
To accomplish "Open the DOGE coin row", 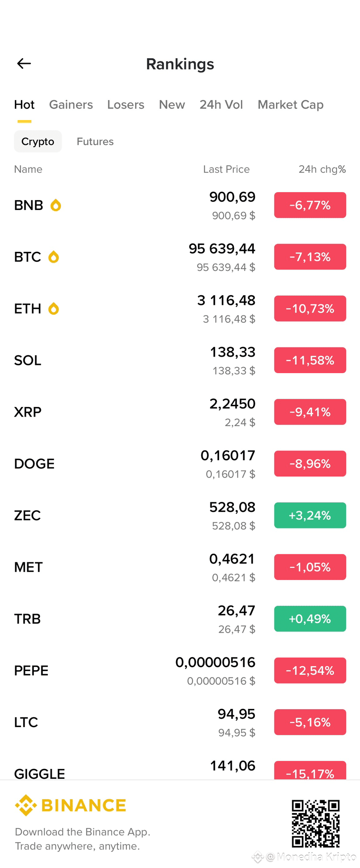I will point(180,464).
